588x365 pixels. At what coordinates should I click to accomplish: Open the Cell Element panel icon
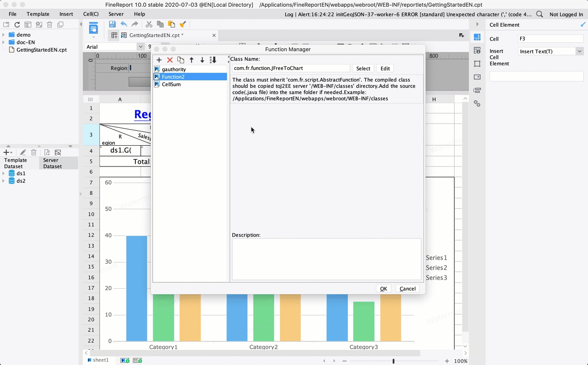click(x=477, y=37)
